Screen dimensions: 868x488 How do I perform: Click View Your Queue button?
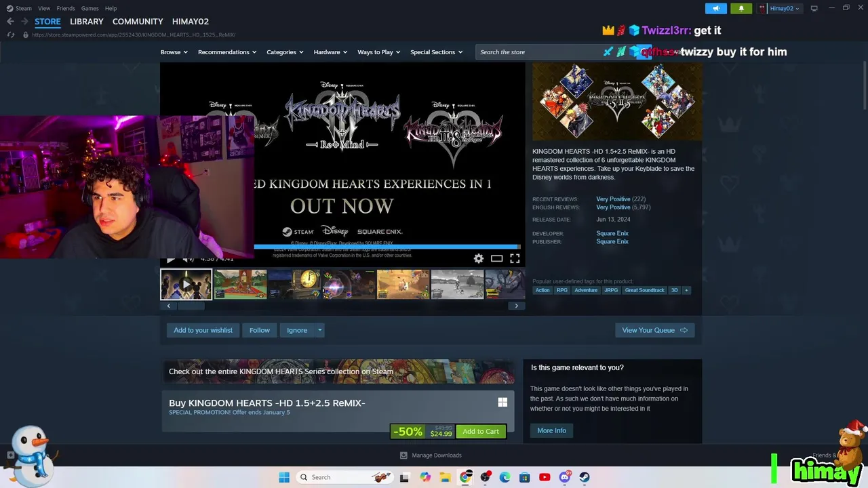tap(654, 330)
